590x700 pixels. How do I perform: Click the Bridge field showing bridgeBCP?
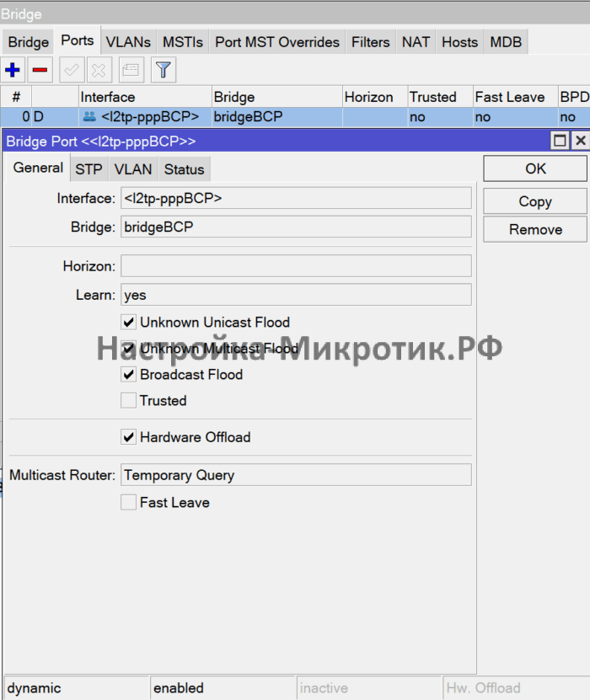[296, 227]
